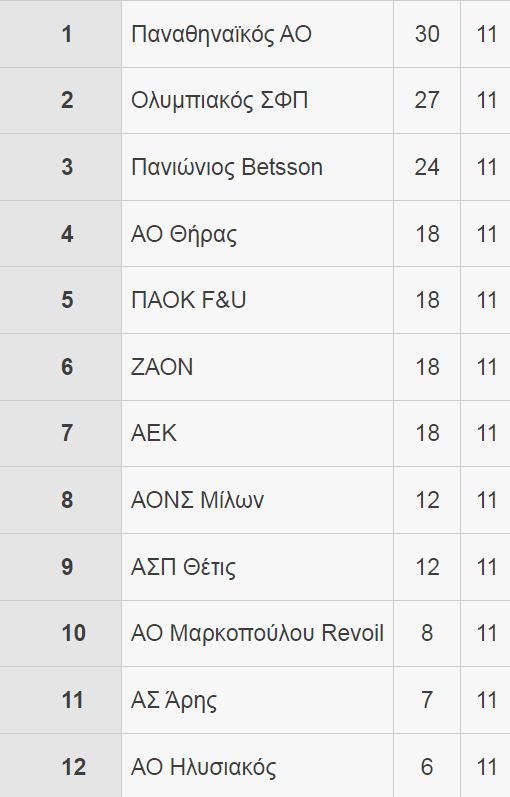This screenshot has height=797, width=510.
Task: Select ΑΟ Θήρας in the standings
Action: click(x=184, y=234)
